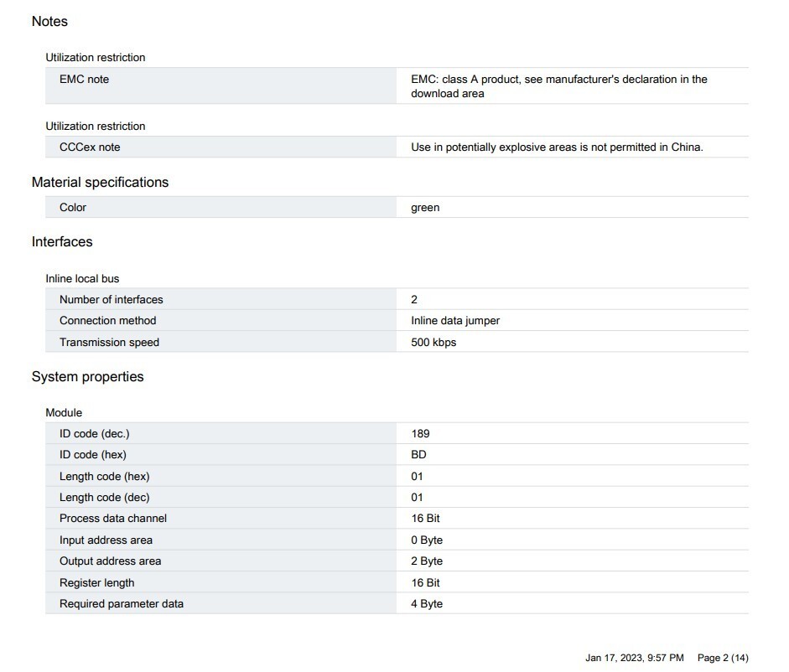The width and height of the screenshot is (789, 672).
Task: Click the Required parameter data 4 Byte value
Action: click(x=427, y=603)
